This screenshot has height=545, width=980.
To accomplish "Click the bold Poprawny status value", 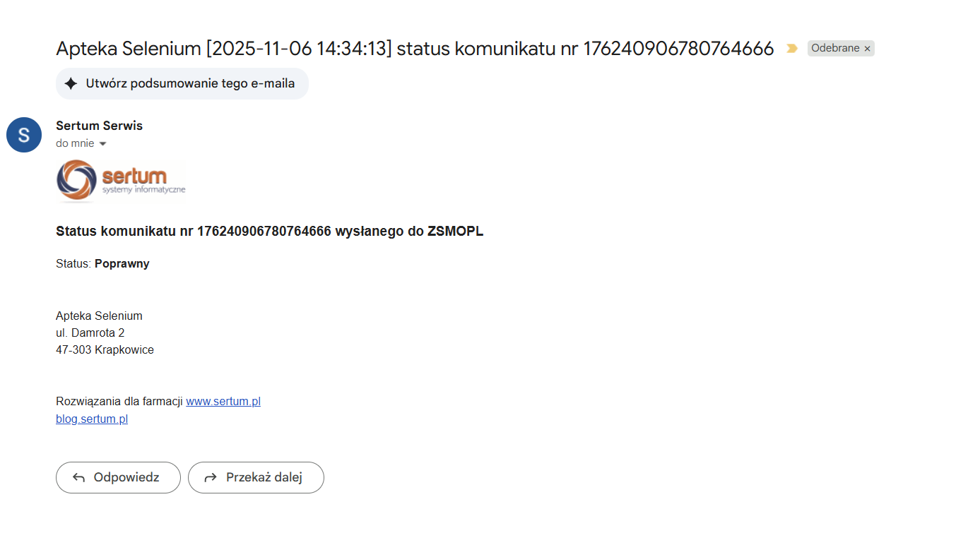I will (x=122, y=263).
